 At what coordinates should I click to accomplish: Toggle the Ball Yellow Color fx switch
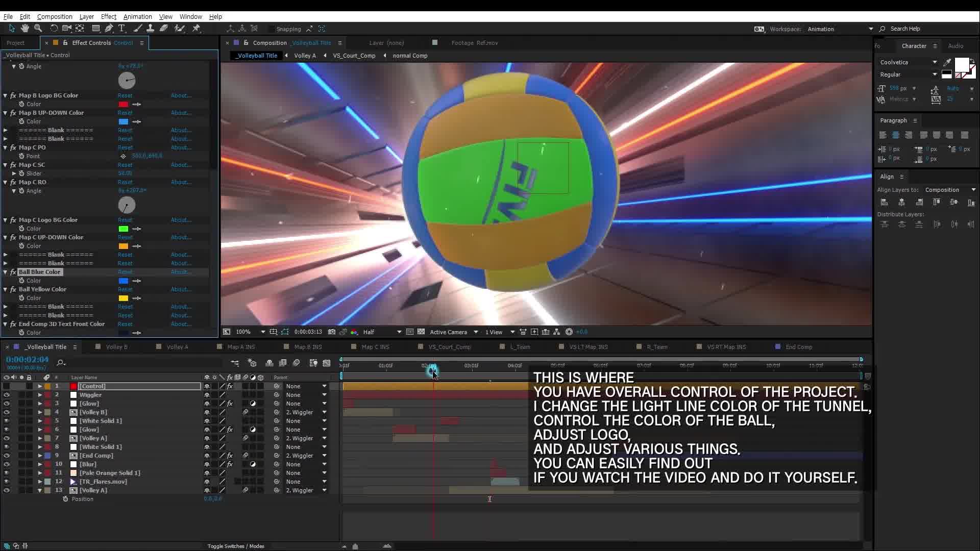pos(13,289)
